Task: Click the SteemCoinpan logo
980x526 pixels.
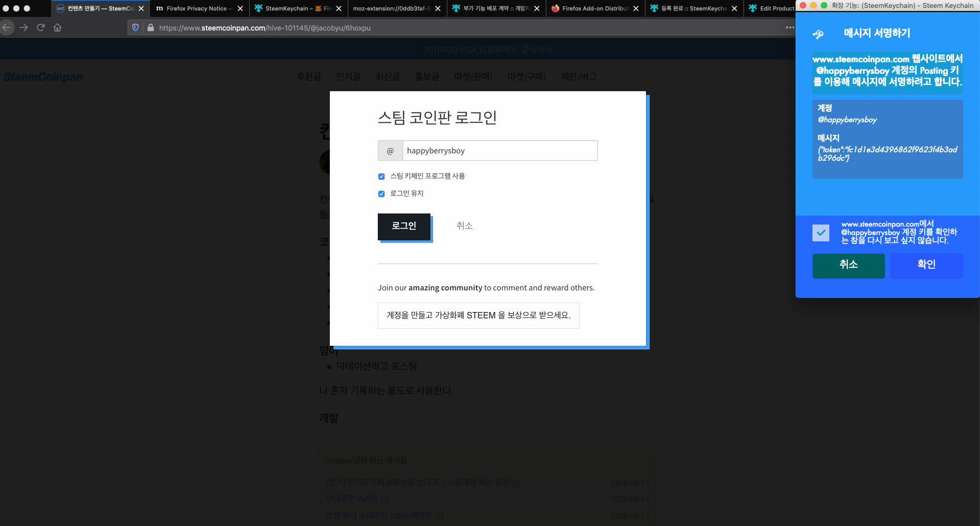Action: pos(43,77)
